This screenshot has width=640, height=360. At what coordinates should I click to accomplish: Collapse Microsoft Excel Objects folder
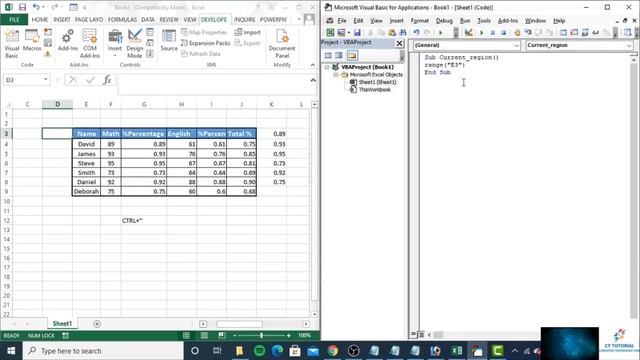(x=336, y=75)
